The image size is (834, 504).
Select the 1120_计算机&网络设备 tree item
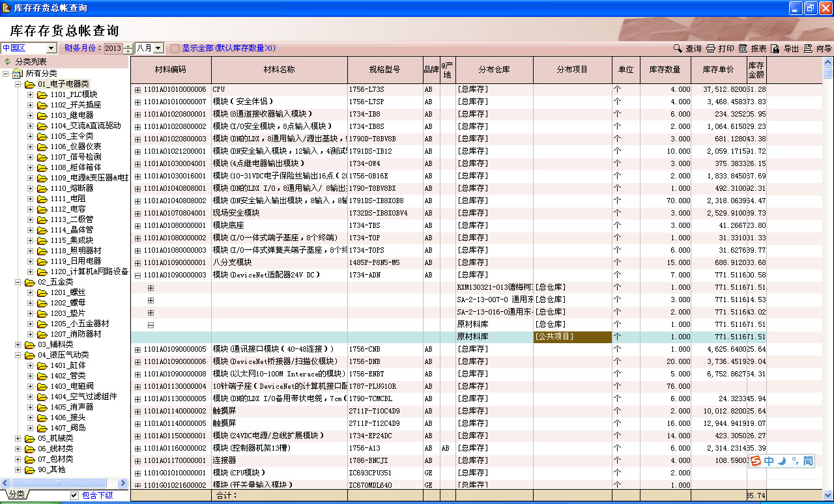(x=89, y=272)
